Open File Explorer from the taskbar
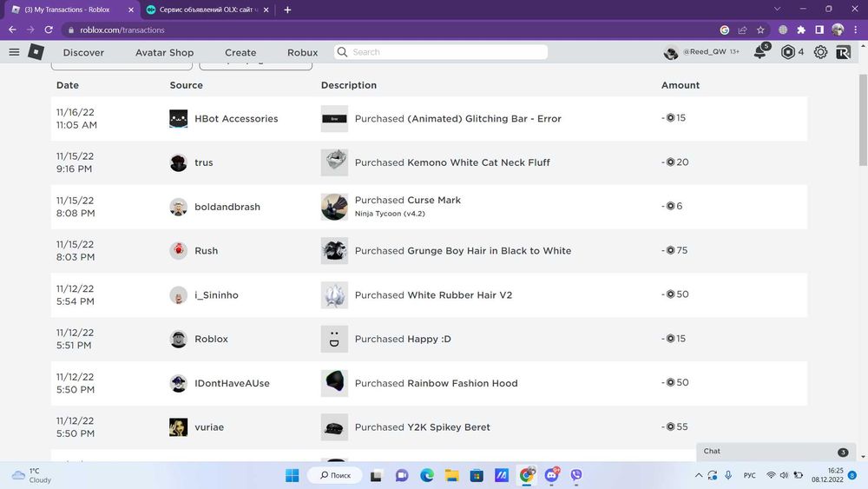 pyautogui.click(x=451, y=475)
